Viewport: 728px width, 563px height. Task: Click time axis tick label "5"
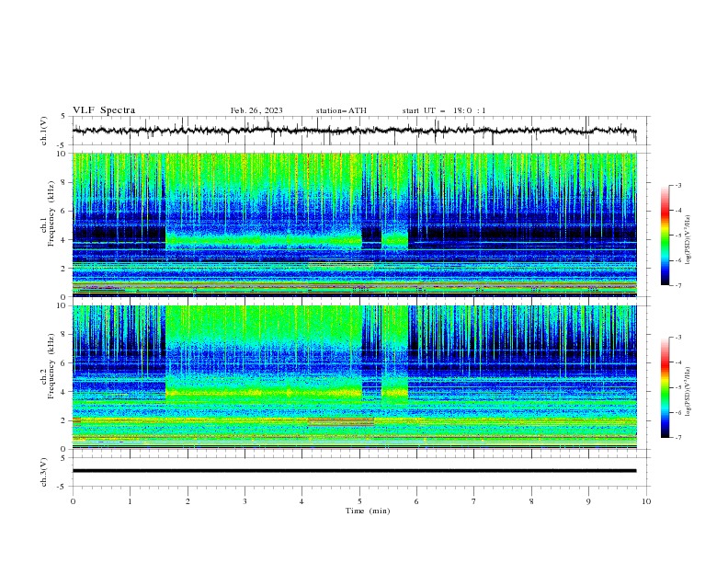pos(359,501)
